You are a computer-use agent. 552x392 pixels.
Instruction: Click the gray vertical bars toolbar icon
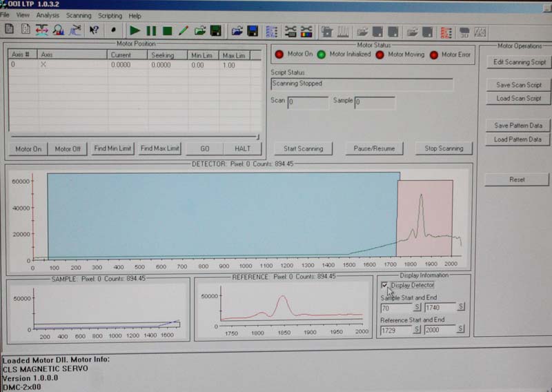(343, 32)
